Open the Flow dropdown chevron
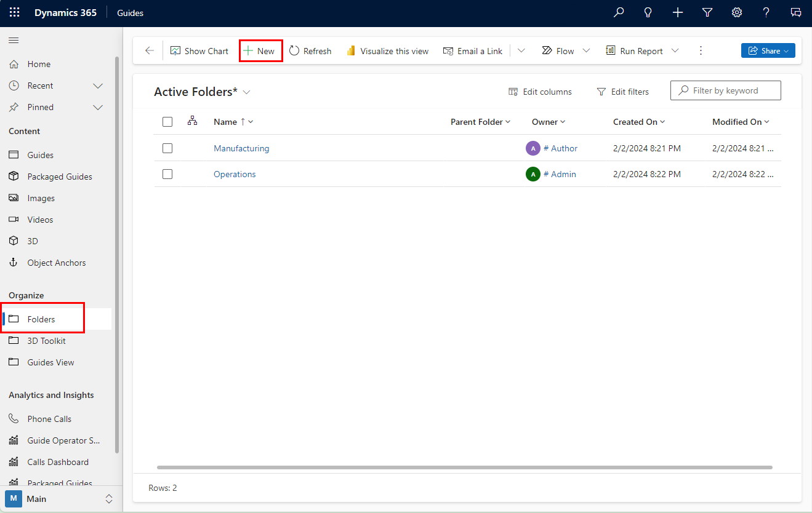812x513 pixels. pyautogui.click(x=586, y=50)
